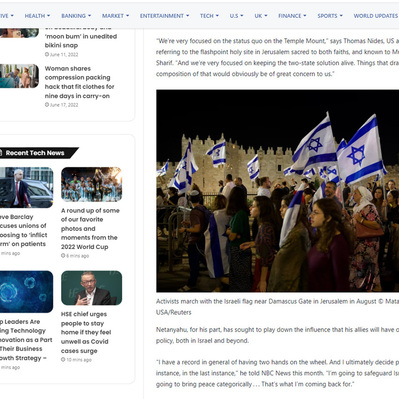Viewport: 399px width, 399px height.
Task: Click the Barclay man in suit thumbnail
Action: (26, 187)
